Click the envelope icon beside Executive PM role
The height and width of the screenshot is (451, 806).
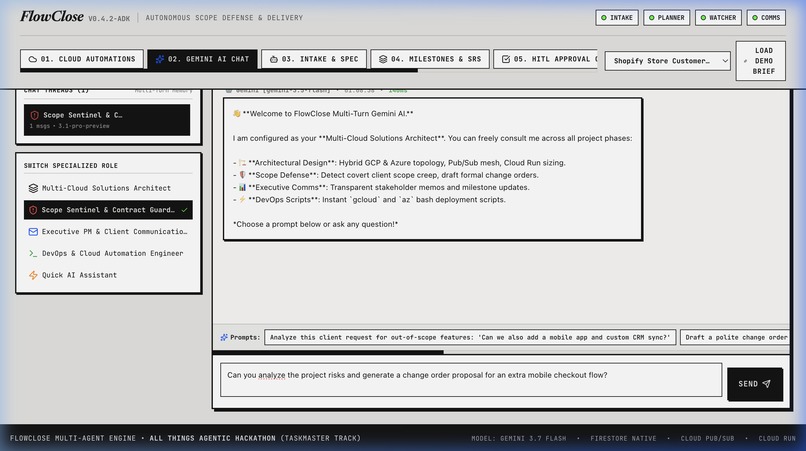(33, 232)
